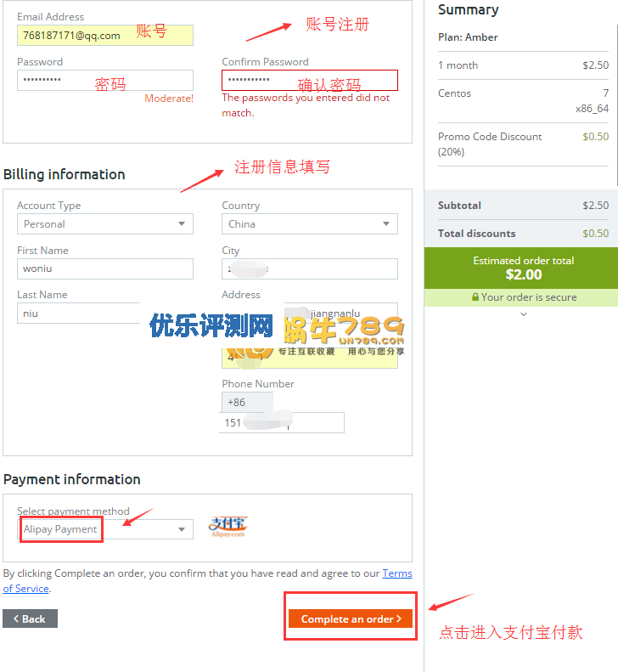Click the Estimated order total $2.00 banner

point(521,268)
